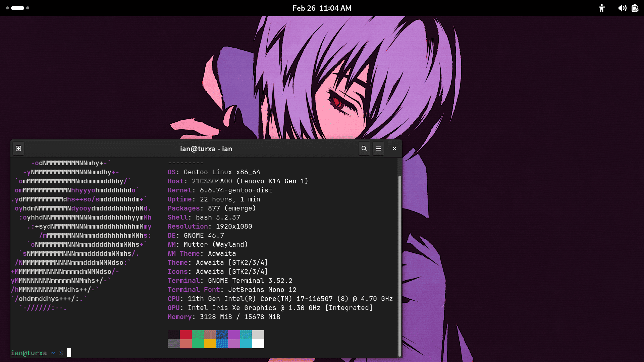
Task: Click the CPU info line
Action: coord(280,299)
